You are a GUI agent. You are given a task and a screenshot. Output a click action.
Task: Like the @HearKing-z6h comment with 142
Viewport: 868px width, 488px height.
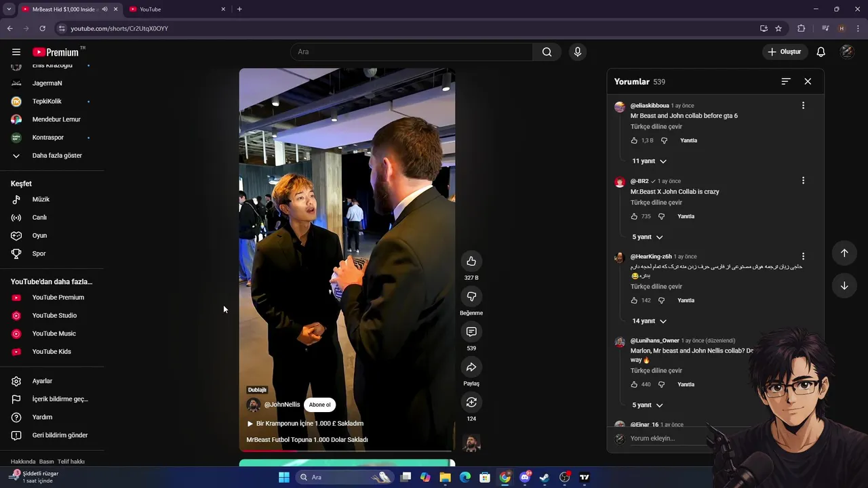634,300
